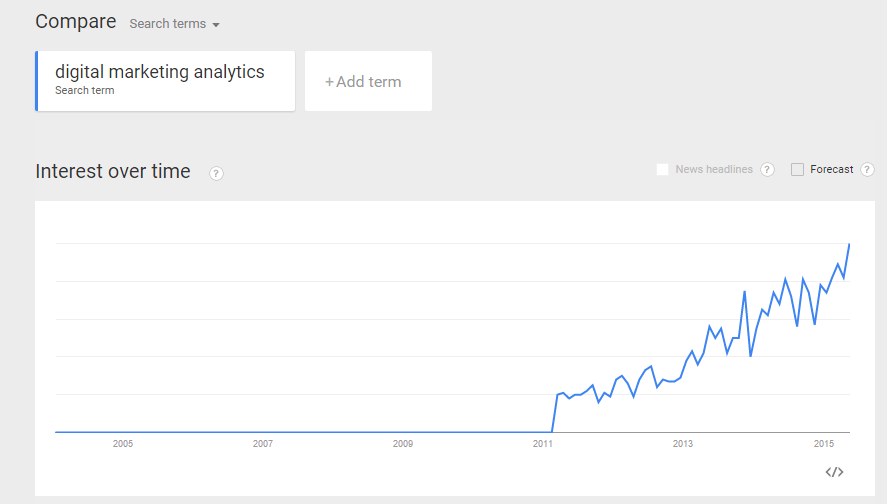Viewport: 887px width, 504px height.
Task: Click the Forecast label text
Action: point(832,169)
